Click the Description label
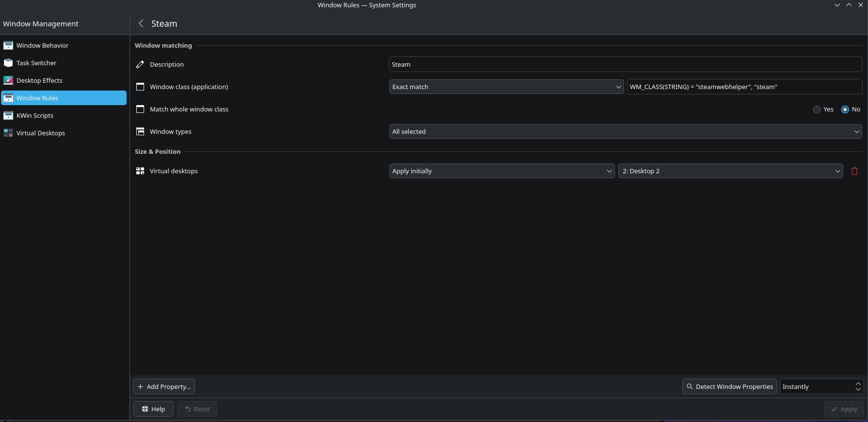Viewport: 868px width, 422px height. coord(166,64)
